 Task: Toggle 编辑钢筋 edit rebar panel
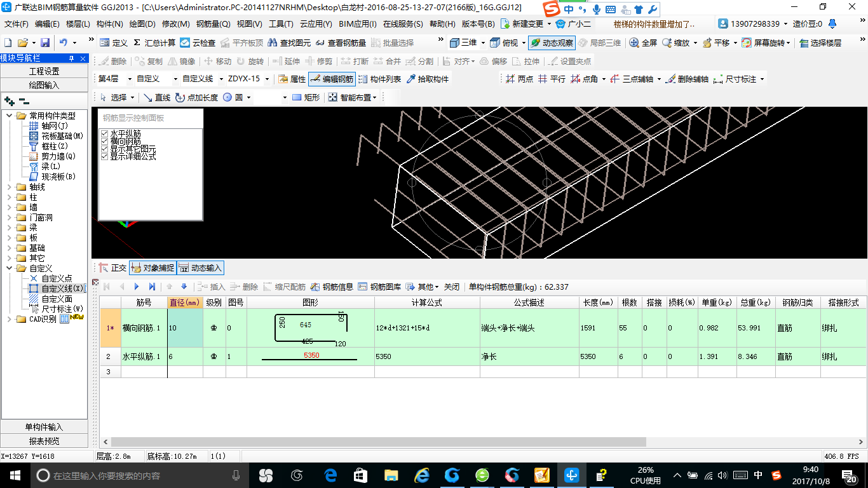click(x=332, y=79)
